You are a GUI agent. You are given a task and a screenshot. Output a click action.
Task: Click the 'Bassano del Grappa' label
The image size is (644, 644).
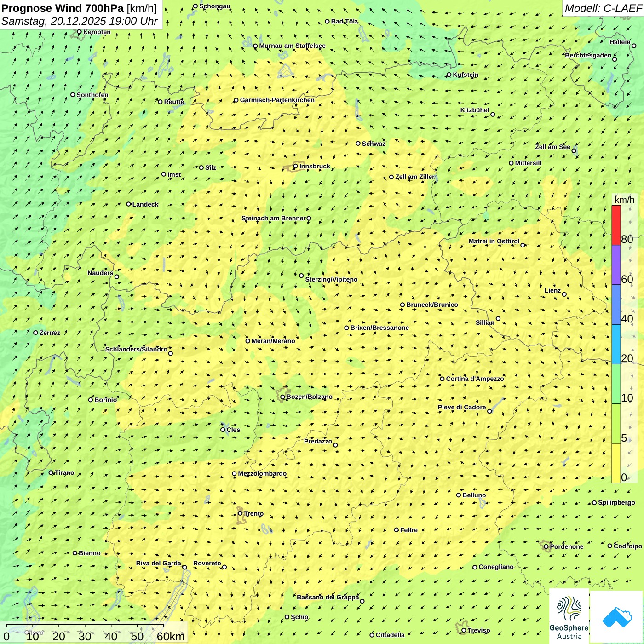tap(328, 597)
